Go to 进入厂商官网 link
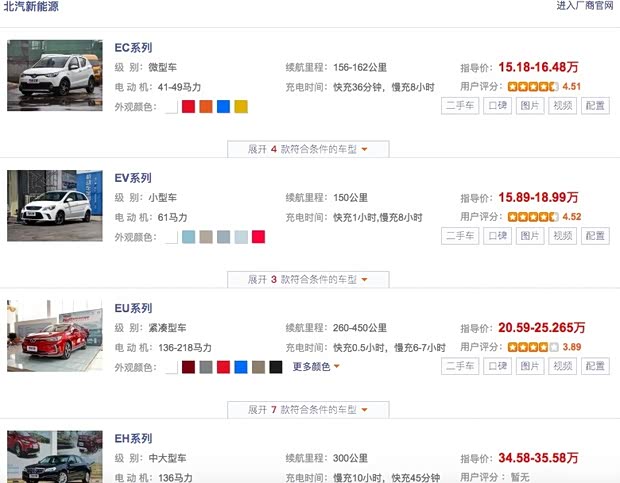 pyautogui.click(x=585, y=6)
